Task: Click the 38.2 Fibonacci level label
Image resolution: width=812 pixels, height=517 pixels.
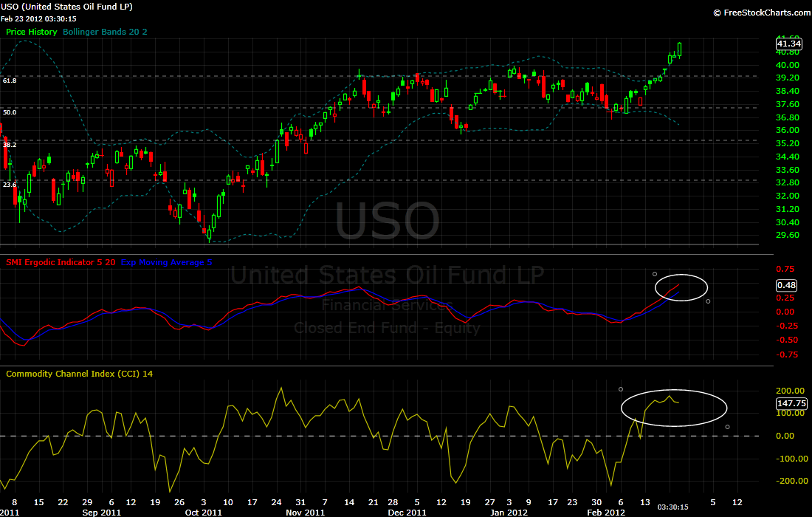Action: [10, 145]
